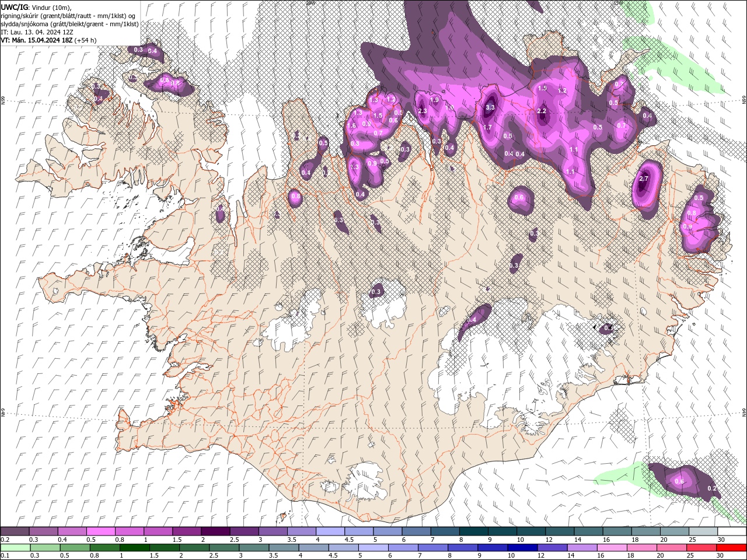Viewport: 747px width, 560px height.
Task: Click the 2.2 snowfall label on the map
Action: tap(542, 111)
